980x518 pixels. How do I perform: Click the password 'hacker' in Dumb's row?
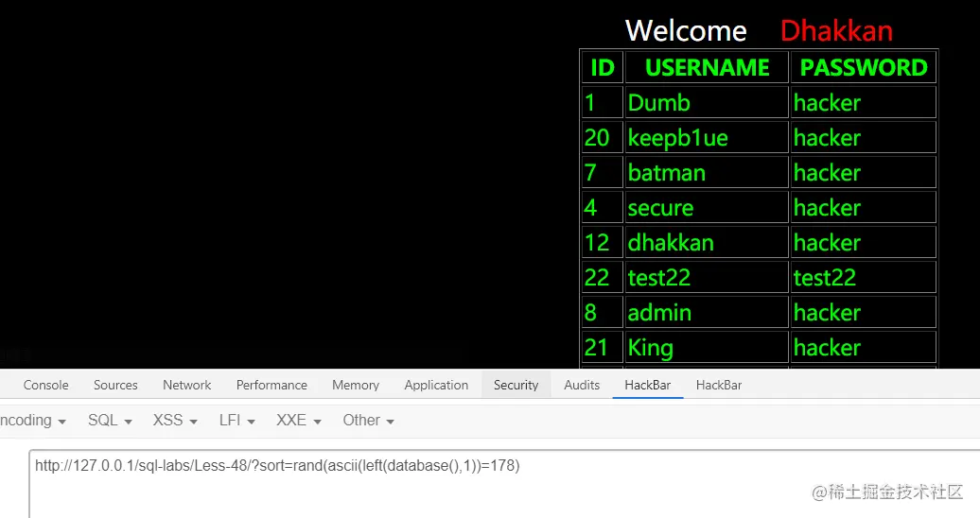(863, 102)
